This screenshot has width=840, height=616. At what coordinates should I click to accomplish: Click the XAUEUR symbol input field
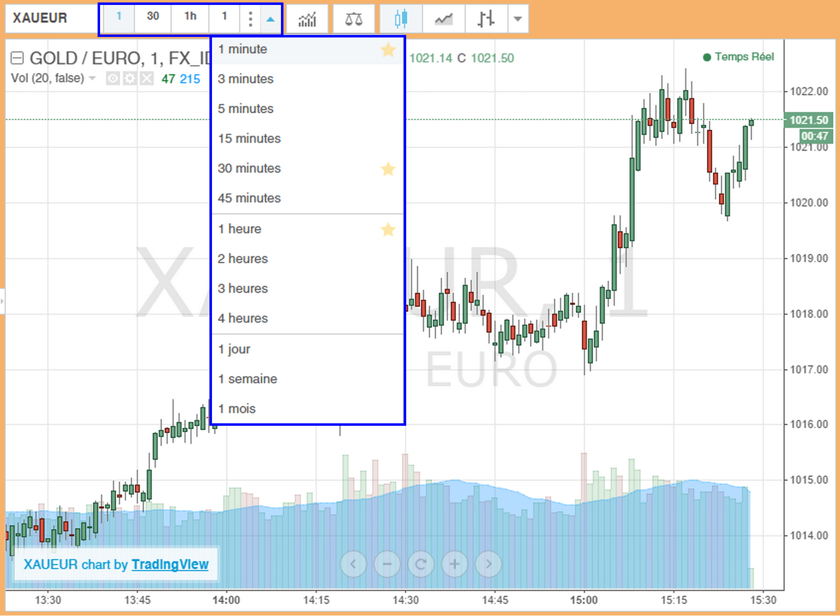pyautogui.click(x=52, y=18)
